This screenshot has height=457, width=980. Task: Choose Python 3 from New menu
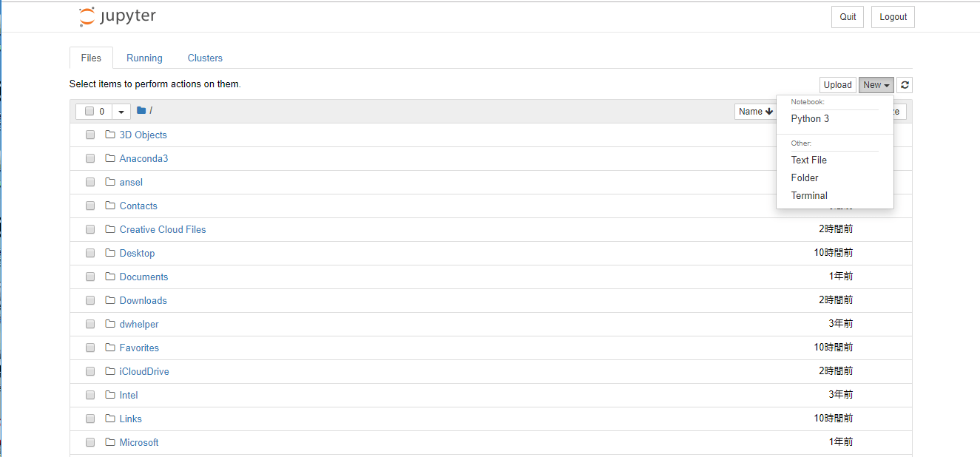[x=810, y=118]
